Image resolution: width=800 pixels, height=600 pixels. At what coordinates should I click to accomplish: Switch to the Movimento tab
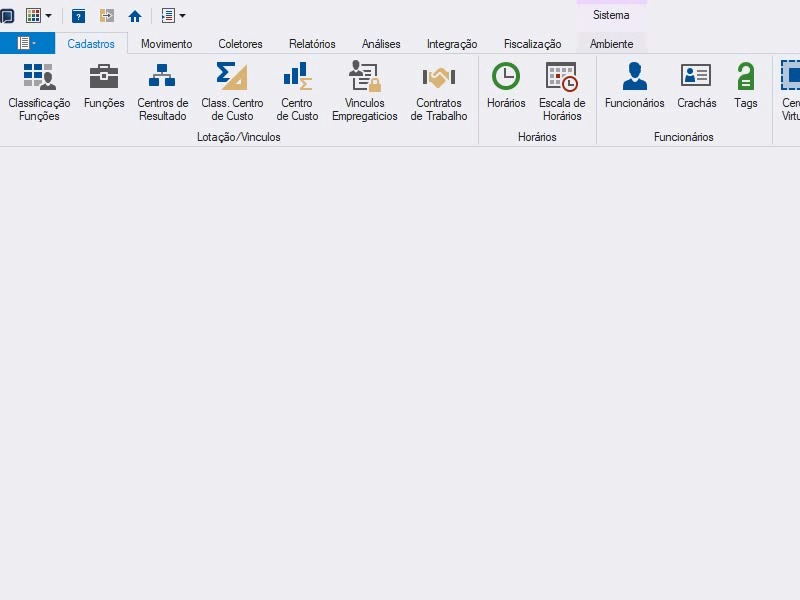click(166, 44)
